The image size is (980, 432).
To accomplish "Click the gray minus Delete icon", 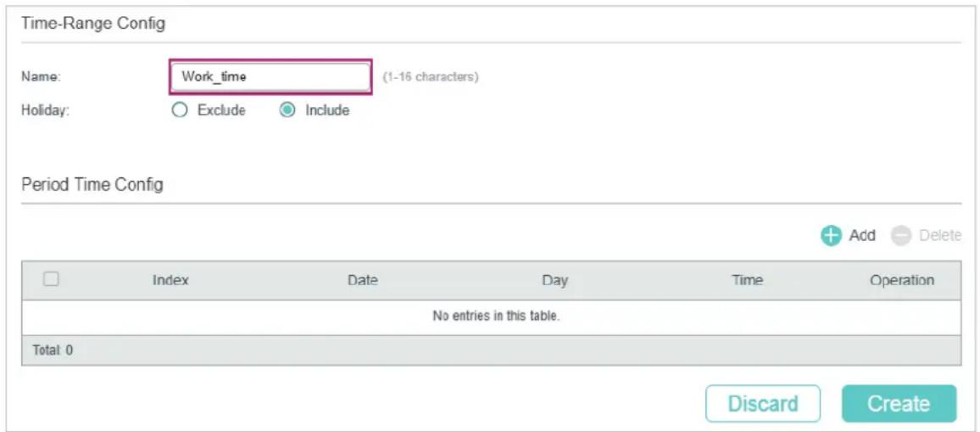I will pyautogui.click(x=900, y=236).
